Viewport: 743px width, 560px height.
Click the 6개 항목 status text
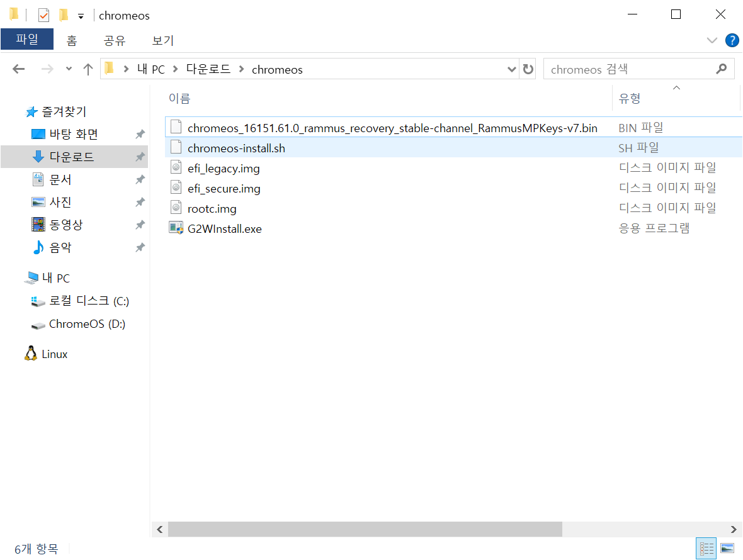click(36, 549)
